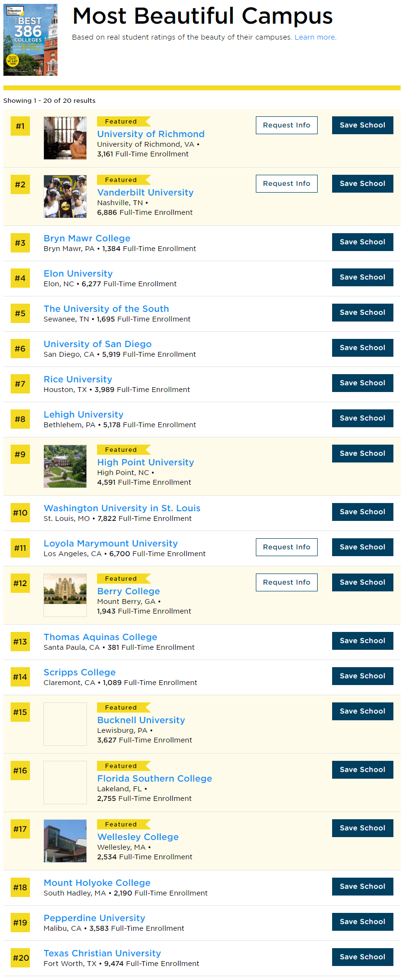The height and width of the screenshot is (980, 405).
Task: Open Thomas Aquinas College page
Action: pos(100,637)
